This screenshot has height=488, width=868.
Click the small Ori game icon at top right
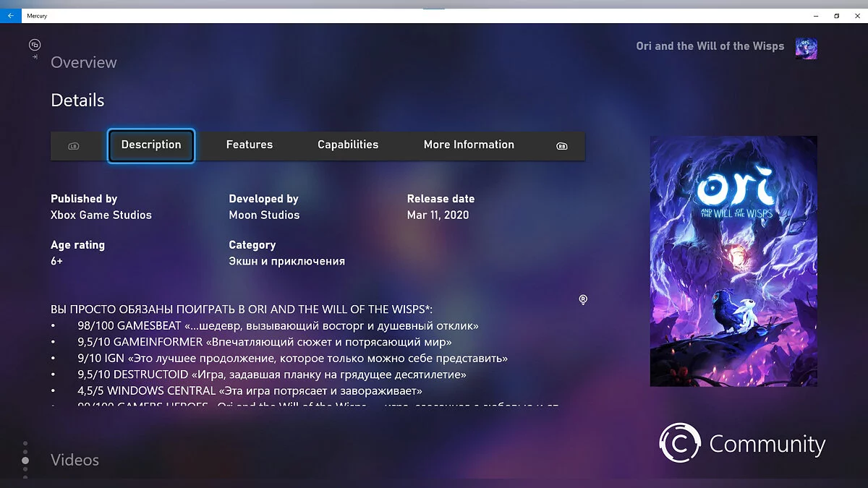(x=807, y=48)
